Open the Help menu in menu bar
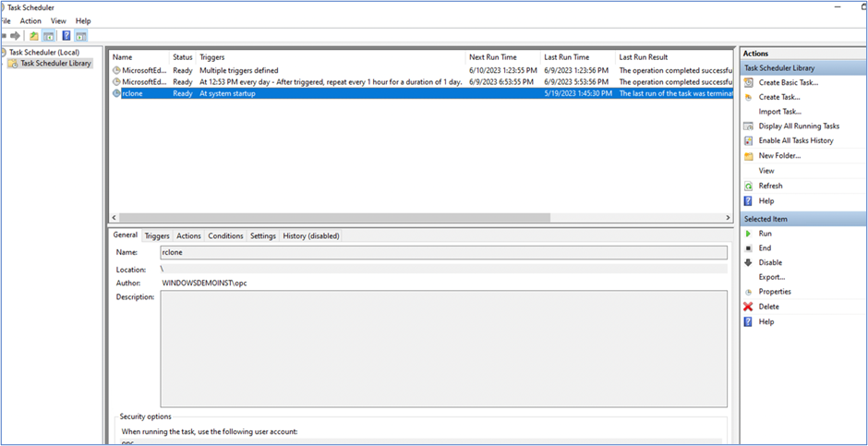This screenshot has width=868, height=446. click(x=83, y=21)
